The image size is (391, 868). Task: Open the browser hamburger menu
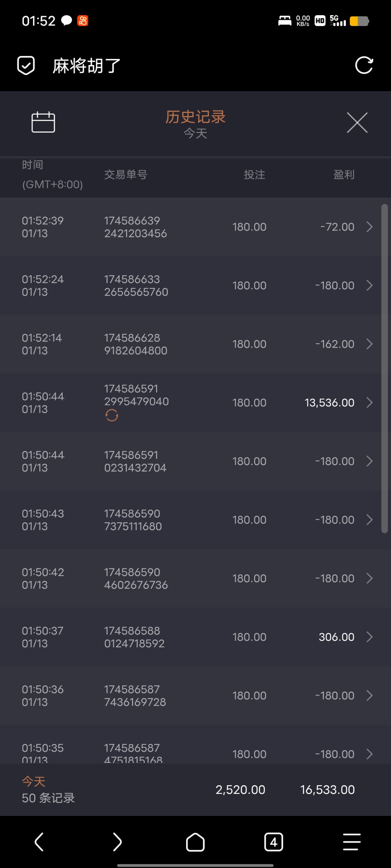352,842
